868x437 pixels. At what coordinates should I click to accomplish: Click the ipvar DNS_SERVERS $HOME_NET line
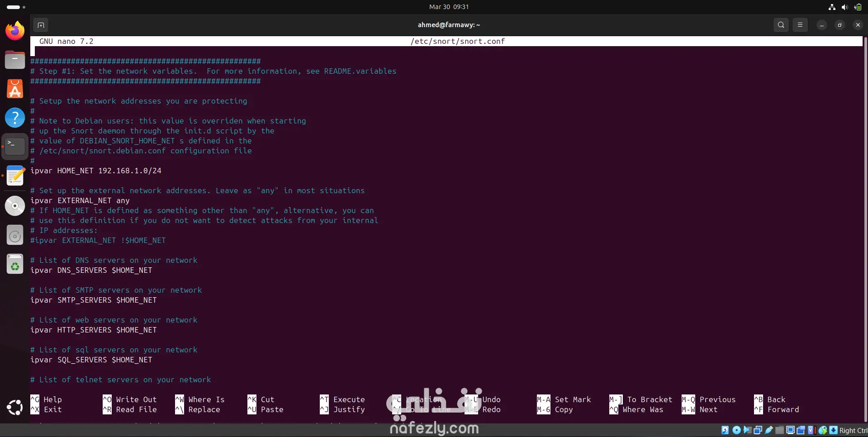pyautogui.click(x=91, y=270)
